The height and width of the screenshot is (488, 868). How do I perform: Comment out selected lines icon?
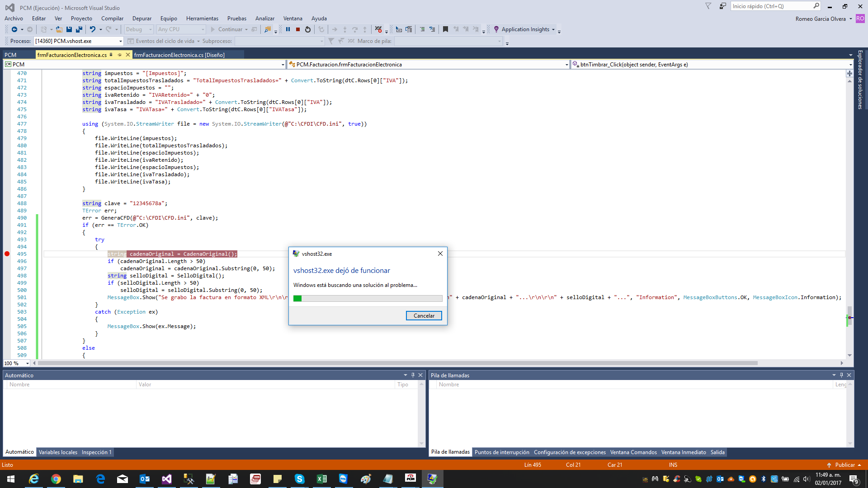[422, 29]
